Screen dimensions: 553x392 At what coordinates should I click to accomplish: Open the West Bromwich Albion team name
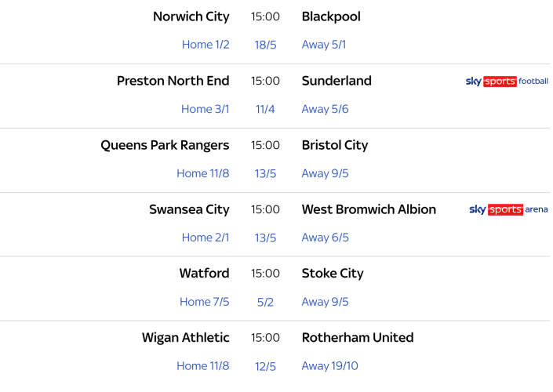(x=369, y=209)
